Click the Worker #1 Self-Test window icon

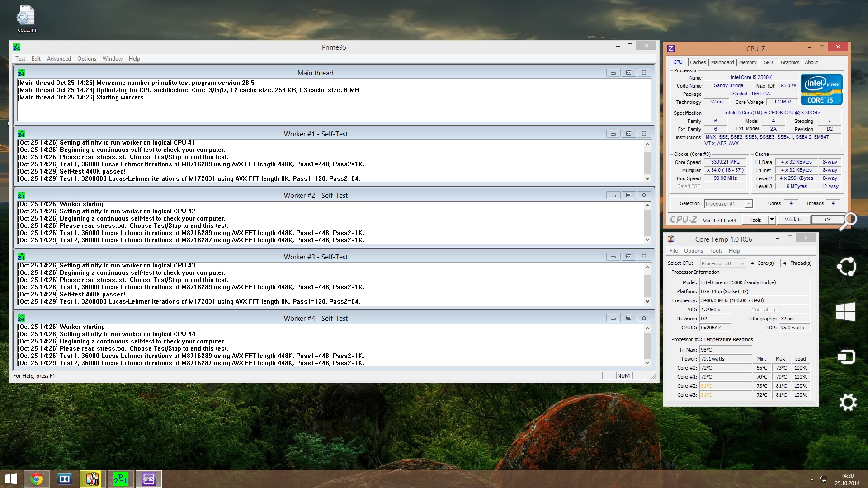coord(21,134)
